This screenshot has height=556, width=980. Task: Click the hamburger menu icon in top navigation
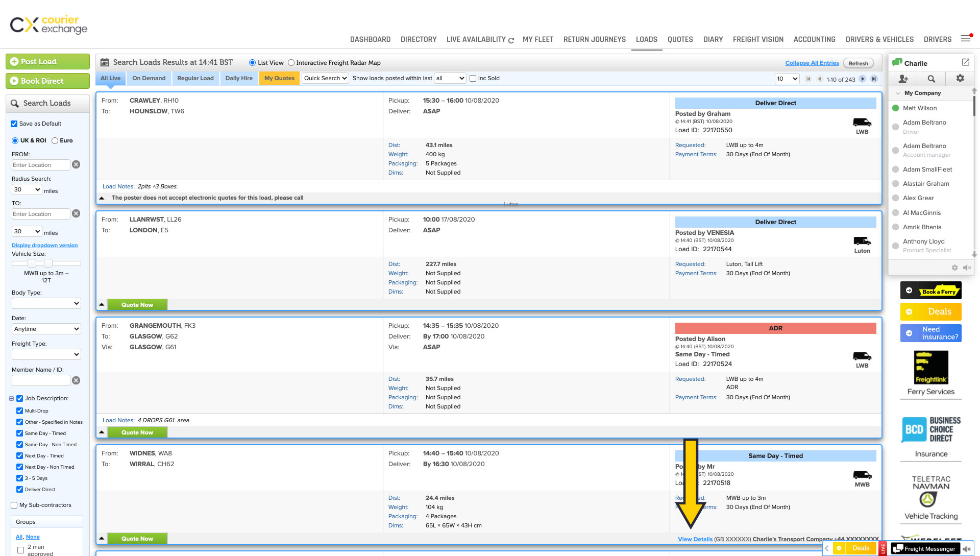pos(966,39)
